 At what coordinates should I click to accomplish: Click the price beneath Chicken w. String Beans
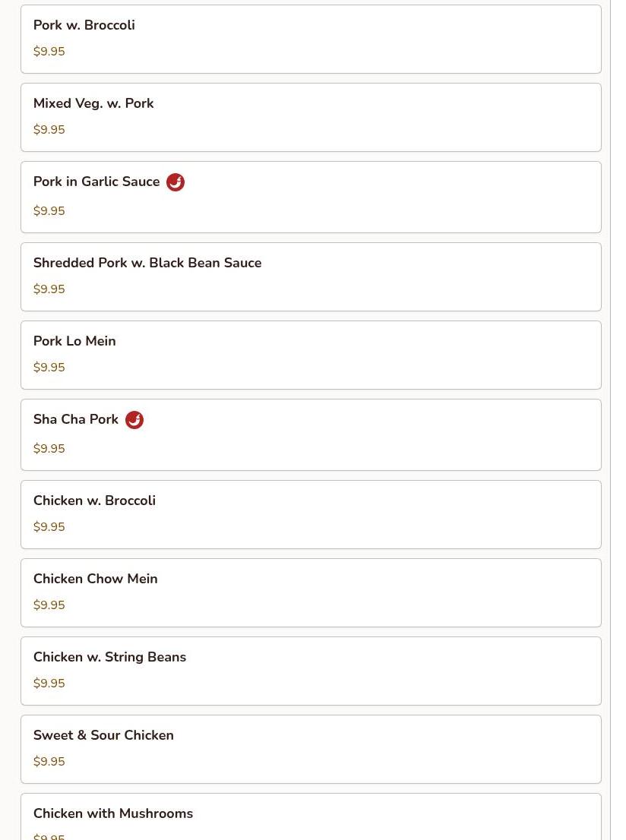49,684
